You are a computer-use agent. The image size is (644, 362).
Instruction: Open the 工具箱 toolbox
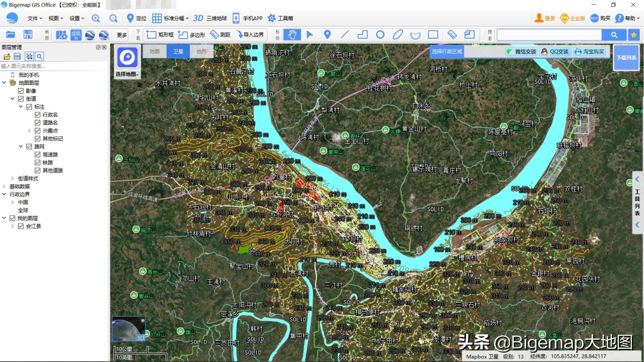[x=280, y=18]
